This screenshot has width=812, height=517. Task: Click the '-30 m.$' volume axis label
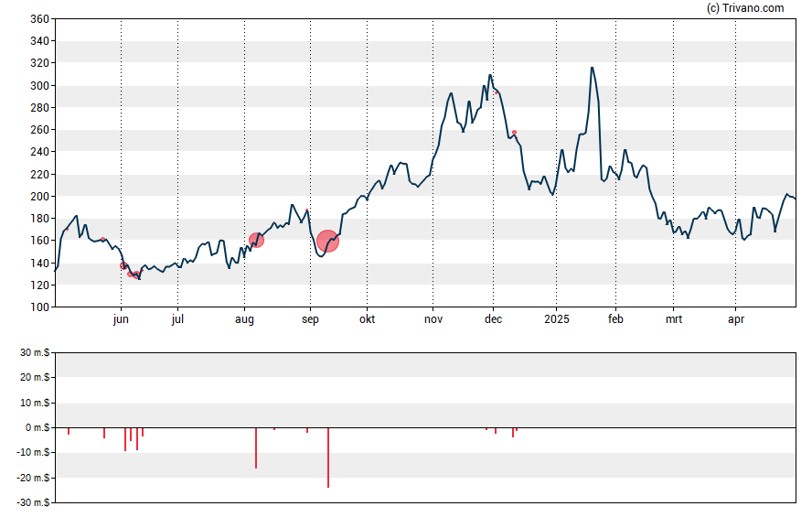(33, 502)
